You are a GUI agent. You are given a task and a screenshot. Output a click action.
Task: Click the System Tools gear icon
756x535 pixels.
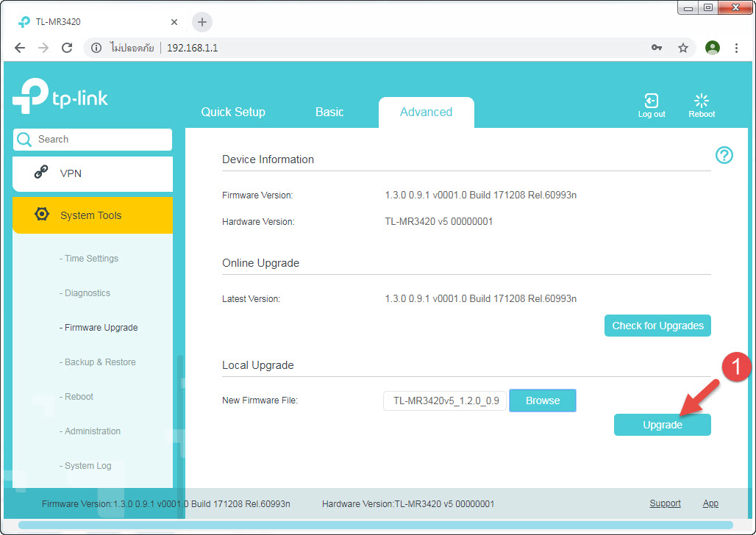[42, 214]
